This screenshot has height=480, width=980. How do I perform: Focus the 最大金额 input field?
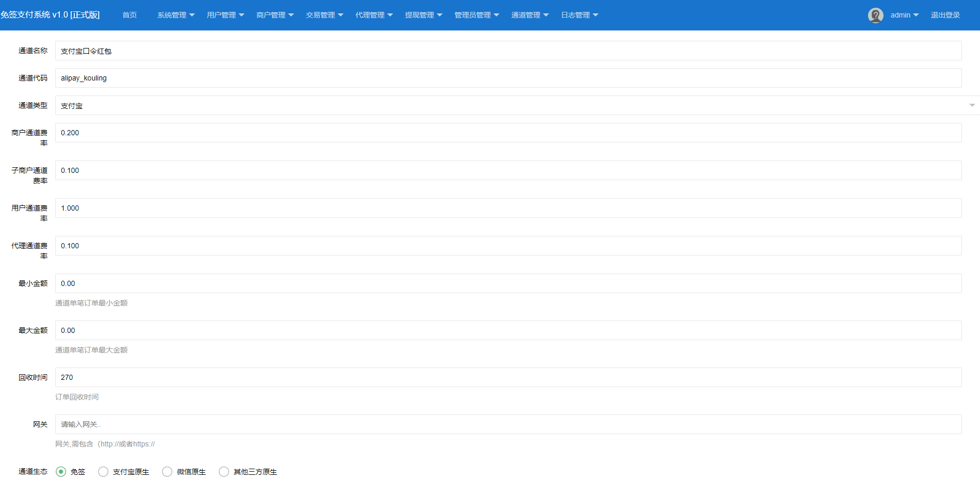[508, 330]
